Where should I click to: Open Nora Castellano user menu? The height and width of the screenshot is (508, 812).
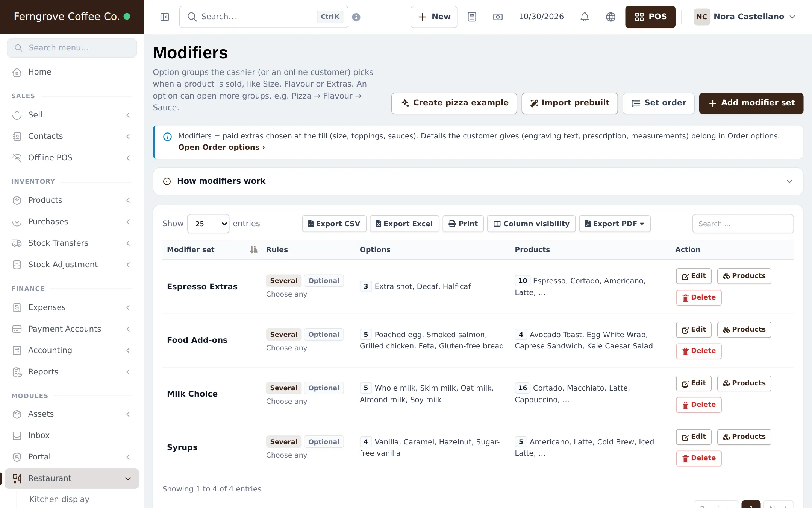point(744,17)
